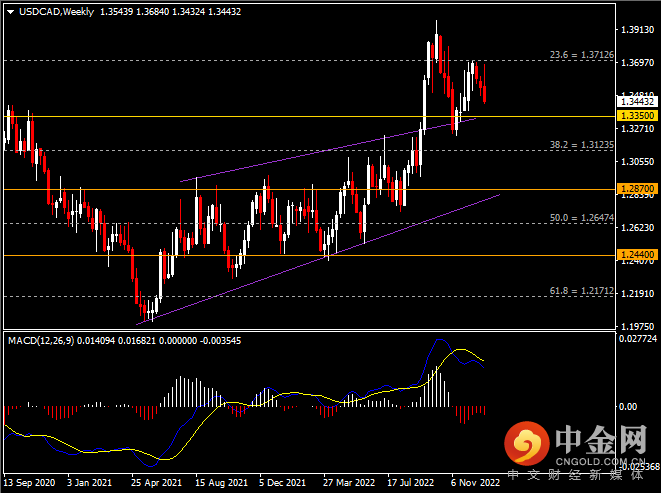Click the 中金网 coin logo icon
The height and width of the screenshot is (493, 661).
524,441
